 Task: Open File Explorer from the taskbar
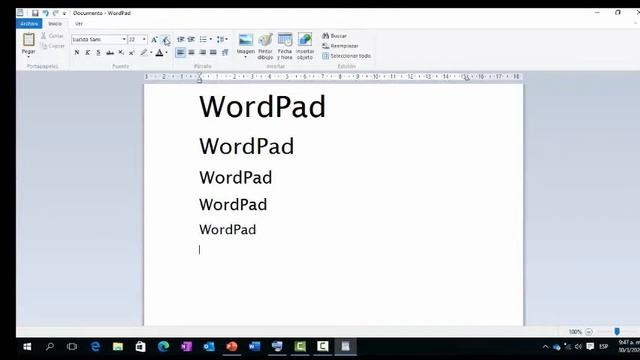click(x=118, y=347)
